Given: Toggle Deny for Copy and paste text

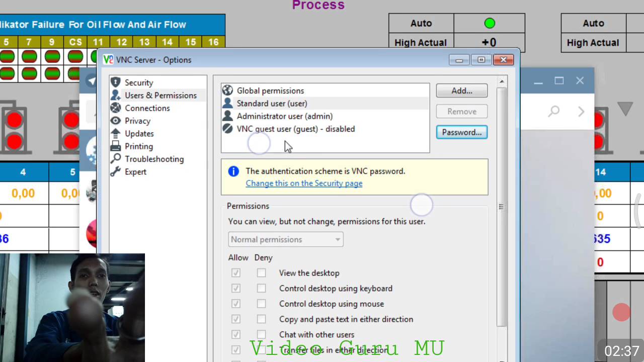Looking at the screenshot, I should 261,319.
